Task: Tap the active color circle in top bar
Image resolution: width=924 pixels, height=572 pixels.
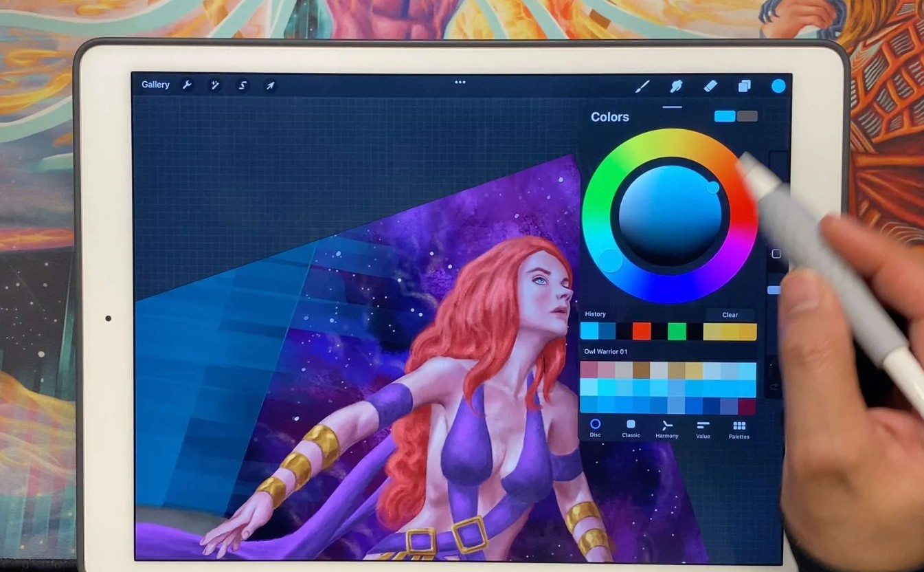Action: click(x=778, y=86)
